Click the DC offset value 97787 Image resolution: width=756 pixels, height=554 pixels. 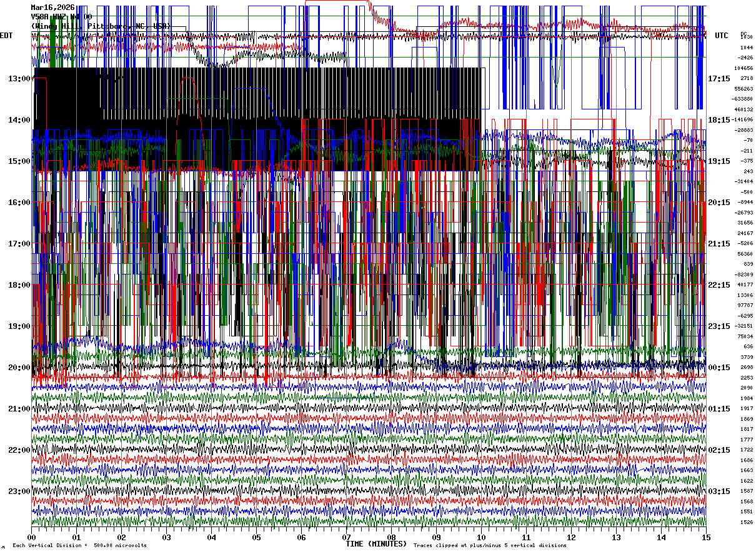tap(746, 305)
